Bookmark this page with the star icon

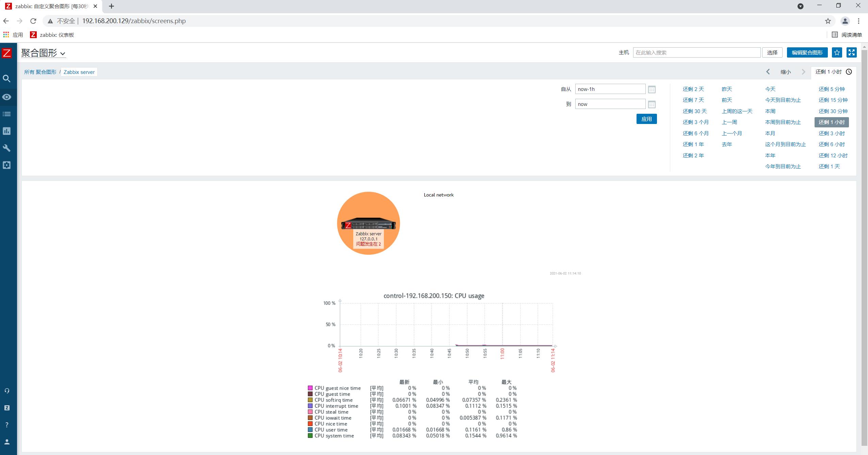click(x=828, y=21)
